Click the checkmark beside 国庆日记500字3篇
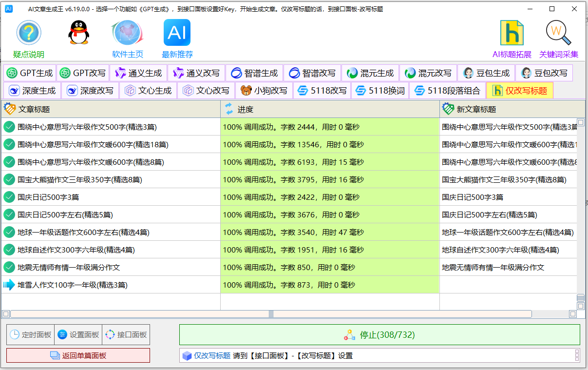Screen dimensions: 588x370 9,197
